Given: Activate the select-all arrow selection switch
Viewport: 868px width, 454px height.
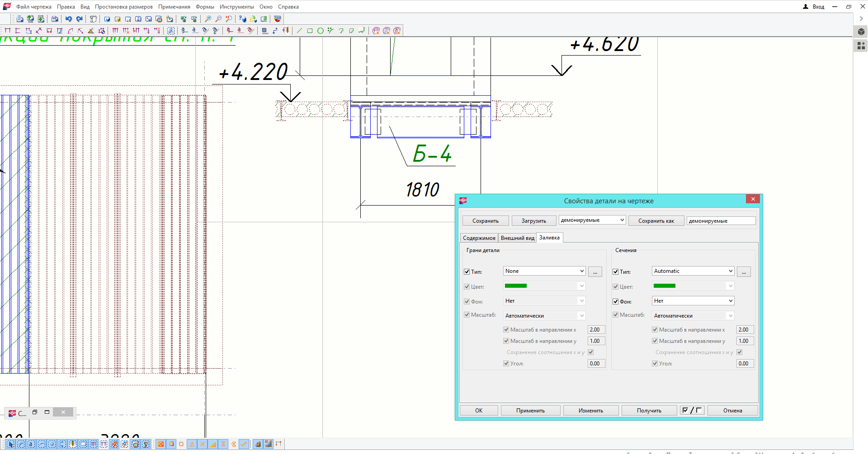Looking at the screenshot, I should point(10,444).
